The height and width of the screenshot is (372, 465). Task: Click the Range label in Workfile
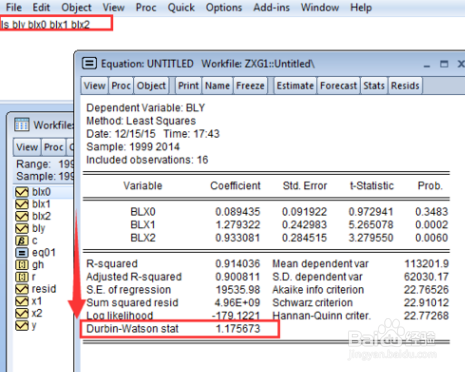point(33,164)
